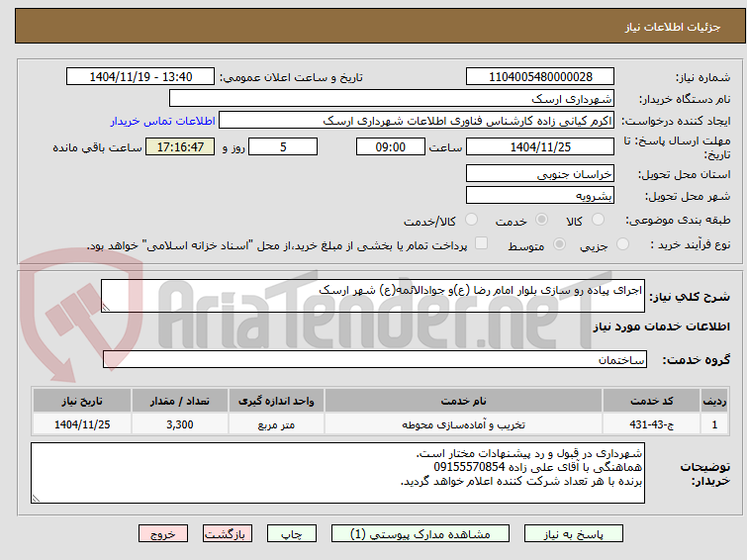
Task: Click the buyer name شهرداری ارسک field
Action: coord(392,99)
